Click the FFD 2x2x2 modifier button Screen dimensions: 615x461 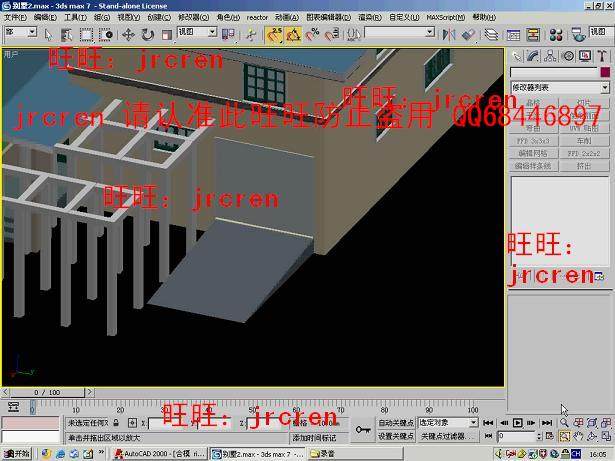point(584,153)
